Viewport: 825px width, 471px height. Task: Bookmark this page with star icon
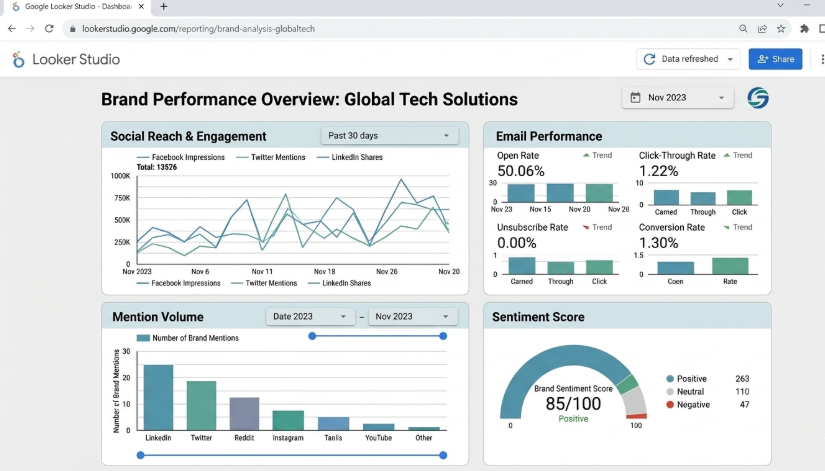click(781, 28)
